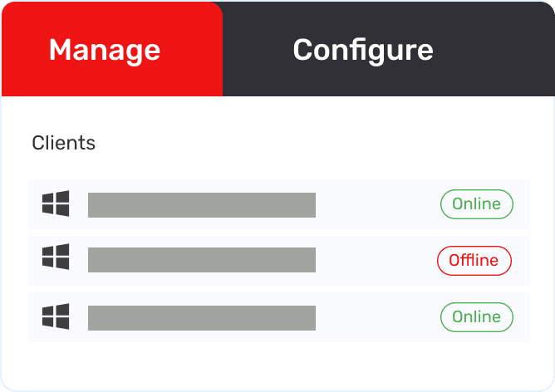Select the offline client's redacted name bar
This screenshot has width=555, height=392.
pos(202,260)
